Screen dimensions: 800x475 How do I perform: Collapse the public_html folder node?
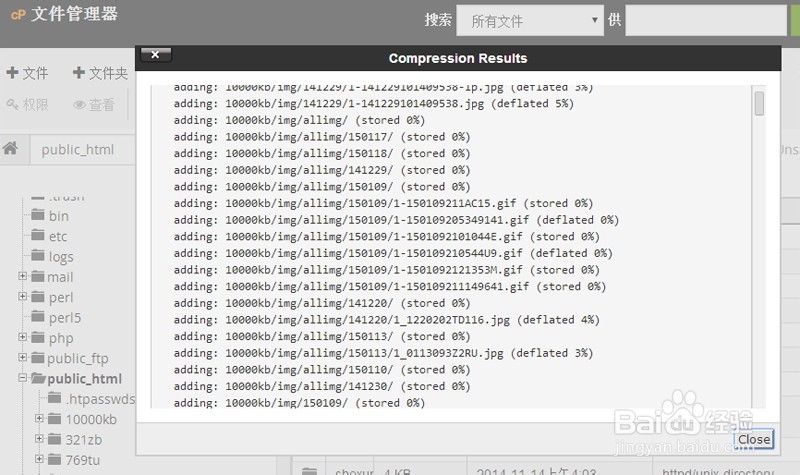coord(22,378)
